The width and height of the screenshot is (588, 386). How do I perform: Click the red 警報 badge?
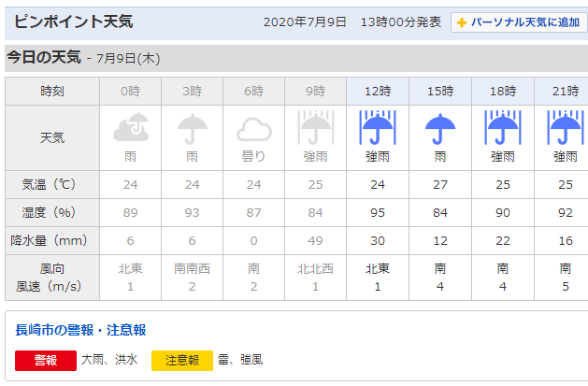coord(46,360)
